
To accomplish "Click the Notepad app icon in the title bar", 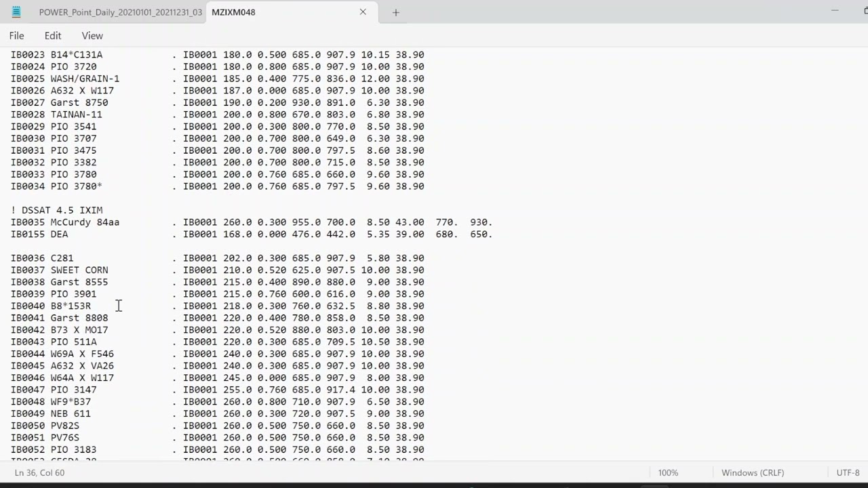I will [16, 12].
